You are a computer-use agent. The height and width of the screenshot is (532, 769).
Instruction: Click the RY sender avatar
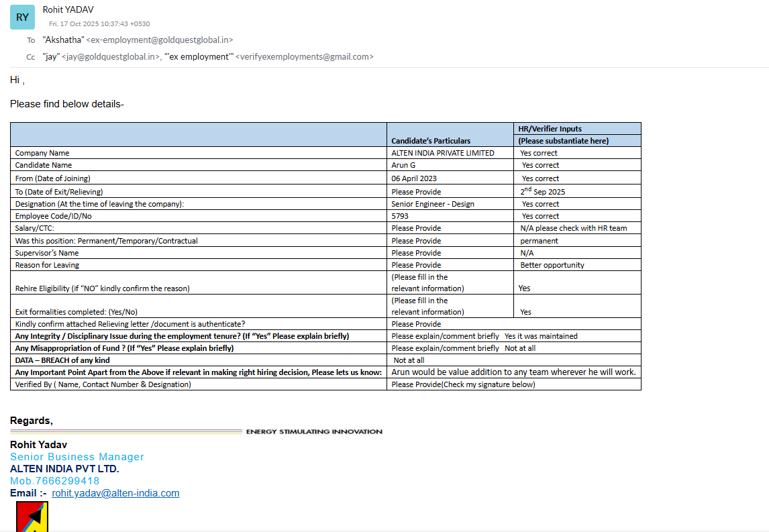tap(23, 17)
